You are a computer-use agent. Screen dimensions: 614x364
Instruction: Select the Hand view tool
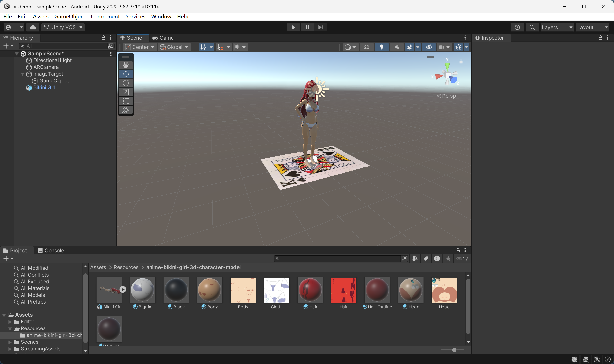126,65
